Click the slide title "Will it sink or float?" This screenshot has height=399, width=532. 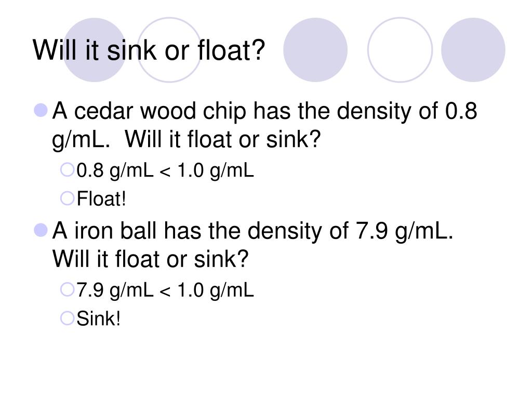coord(149,50)
